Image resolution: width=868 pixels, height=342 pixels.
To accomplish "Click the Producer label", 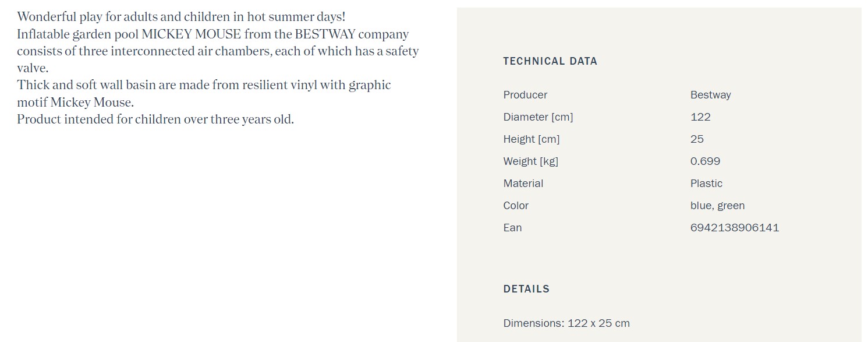I will click(525, 95).
